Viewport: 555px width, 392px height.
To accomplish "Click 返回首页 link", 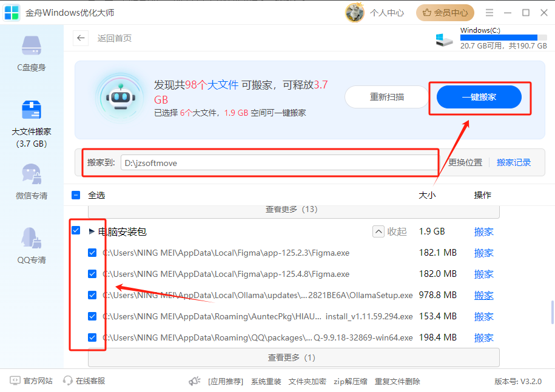I will [x=114, y=38].
